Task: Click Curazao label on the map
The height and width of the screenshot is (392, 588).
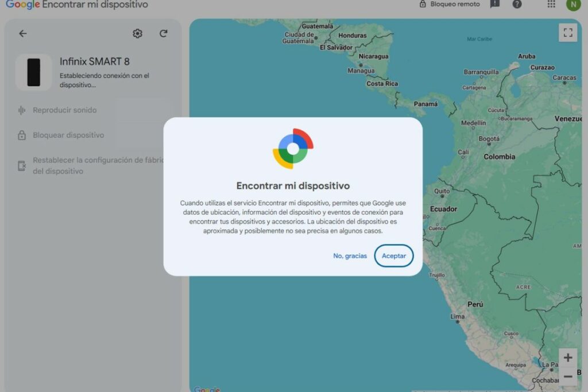Action: click(x=542, y=68)
